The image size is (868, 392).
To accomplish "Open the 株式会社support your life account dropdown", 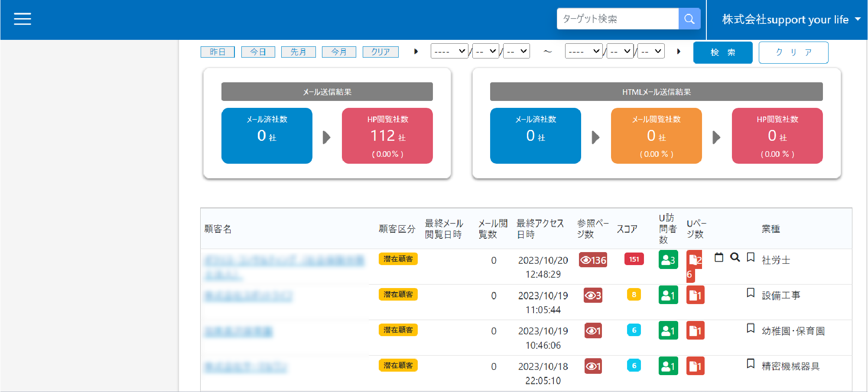I will pos(791,19).
